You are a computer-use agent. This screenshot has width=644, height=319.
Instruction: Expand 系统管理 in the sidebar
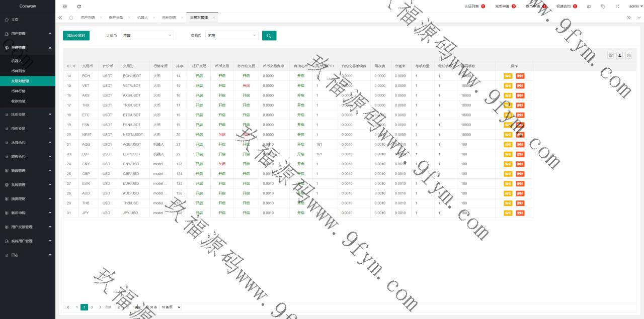pyautogui.click(x=28, y=185)
